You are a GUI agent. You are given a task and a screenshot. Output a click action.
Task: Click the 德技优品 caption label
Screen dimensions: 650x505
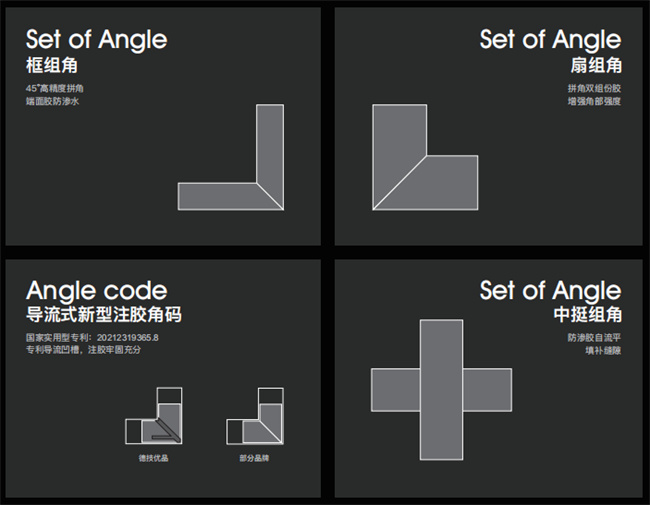tap(153, 458)
